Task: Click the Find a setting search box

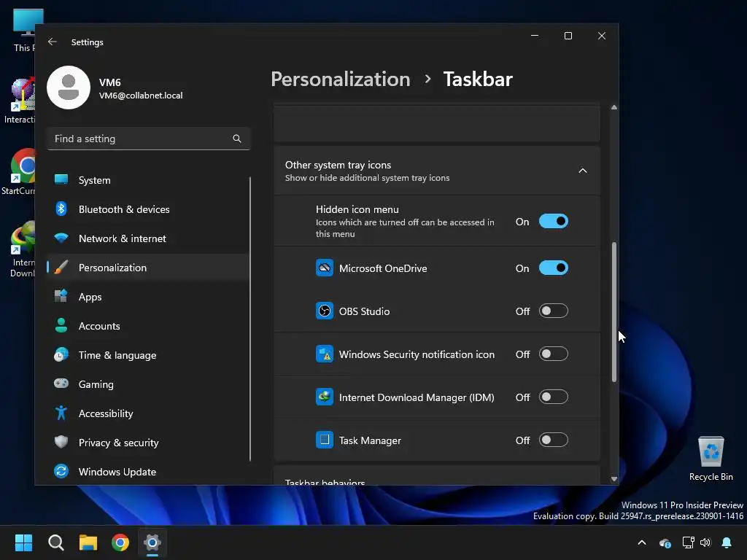Action: 148,139
